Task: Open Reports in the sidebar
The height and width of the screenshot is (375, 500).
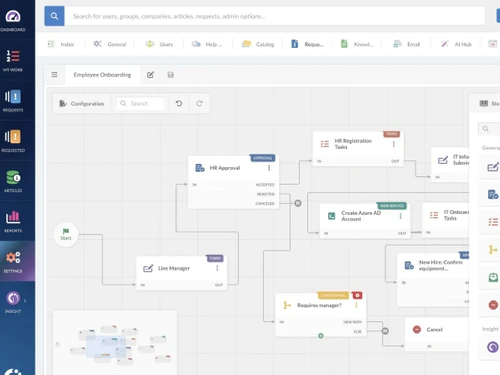Action: (13, 221)
